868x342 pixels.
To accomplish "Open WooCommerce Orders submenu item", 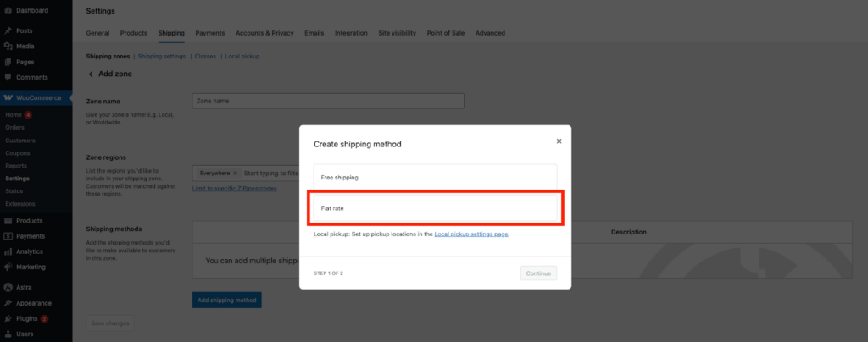I will (x=15, y=128).
